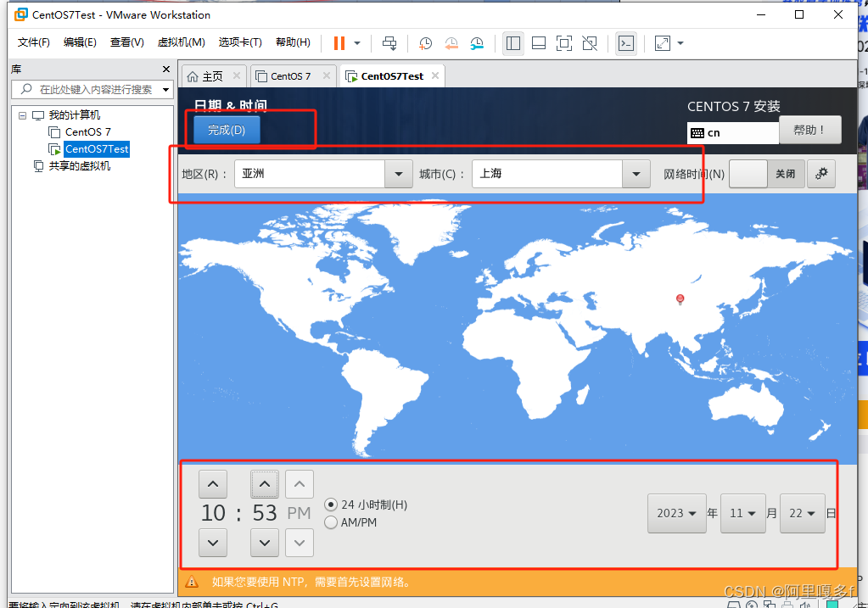This screenshot has width=868, height=608.
Task: Increase the hour with the up arrow
Action: click(212, 485)
